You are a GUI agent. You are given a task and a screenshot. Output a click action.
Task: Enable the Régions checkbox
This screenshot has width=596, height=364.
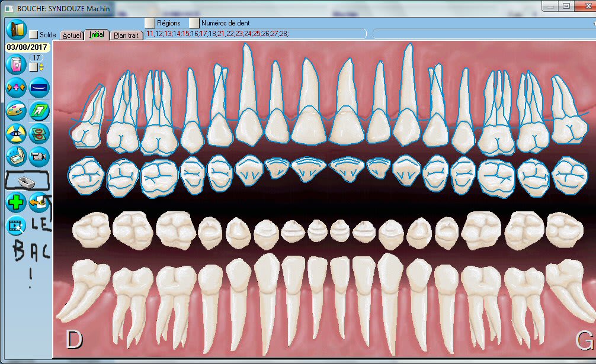click(150, 23)
